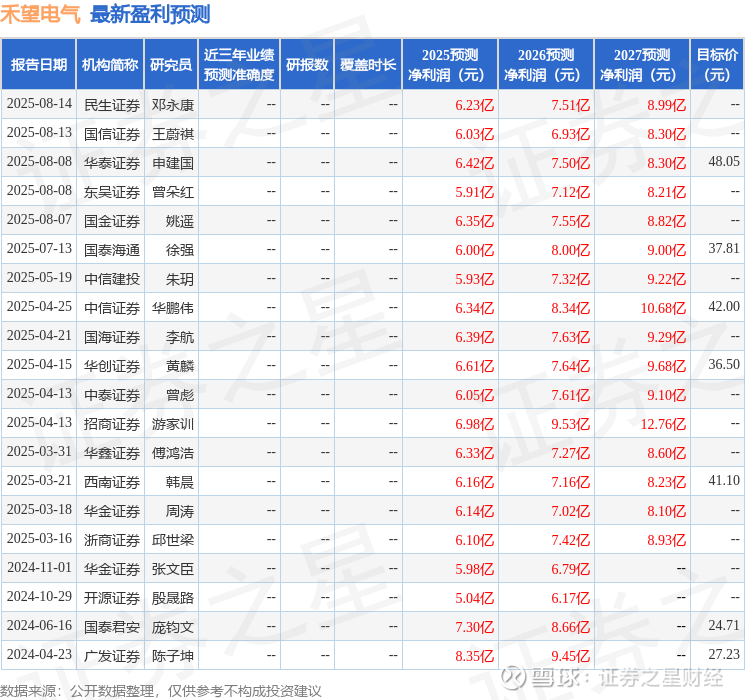Image resolution: width=745 pixels, height=700 pixels.
Task: Select the 2025-07-13 国泰海通 row date
Action: tap(39, 249)
